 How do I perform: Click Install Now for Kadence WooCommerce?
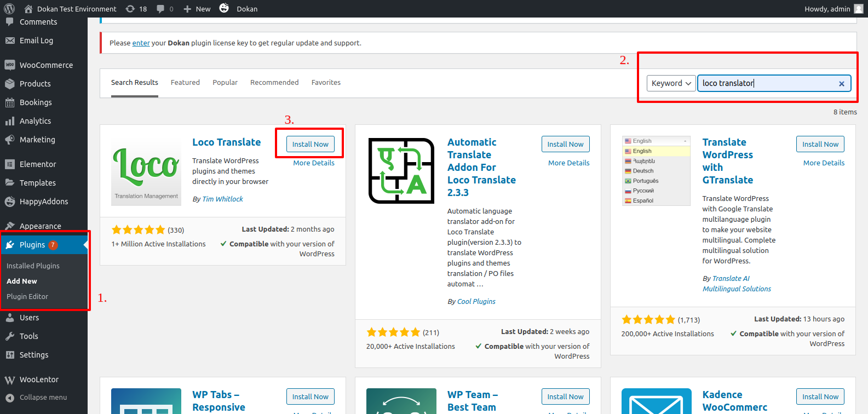coord(820,396)
